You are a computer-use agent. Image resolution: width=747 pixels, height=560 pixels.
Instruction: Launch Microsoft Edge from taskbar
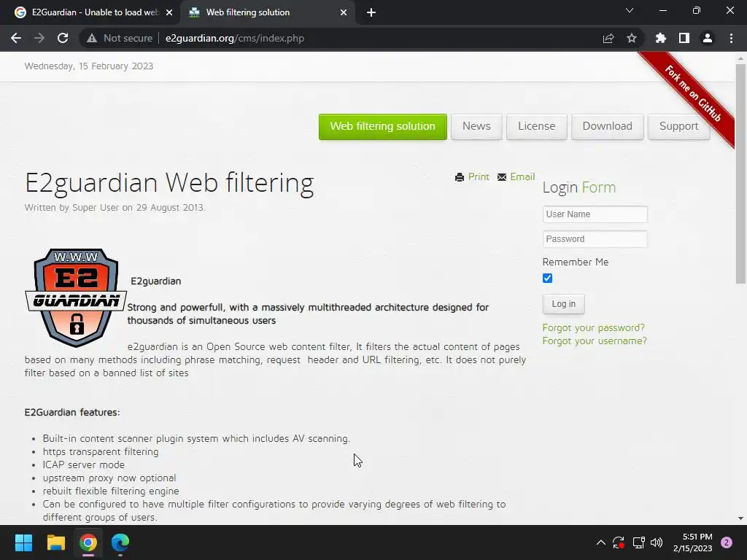point(120,542)
